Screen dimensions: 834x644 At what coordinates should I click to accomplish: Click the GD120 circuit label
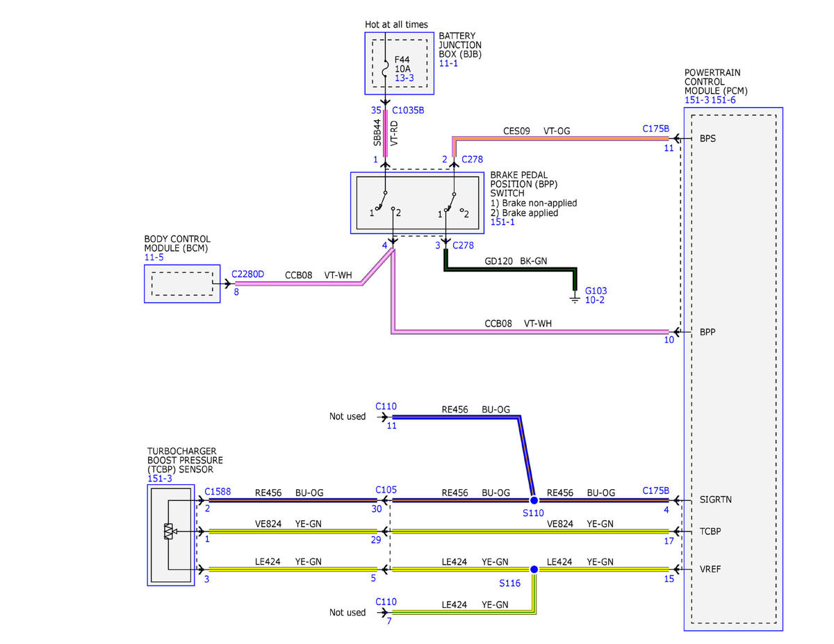coord(498,262)
